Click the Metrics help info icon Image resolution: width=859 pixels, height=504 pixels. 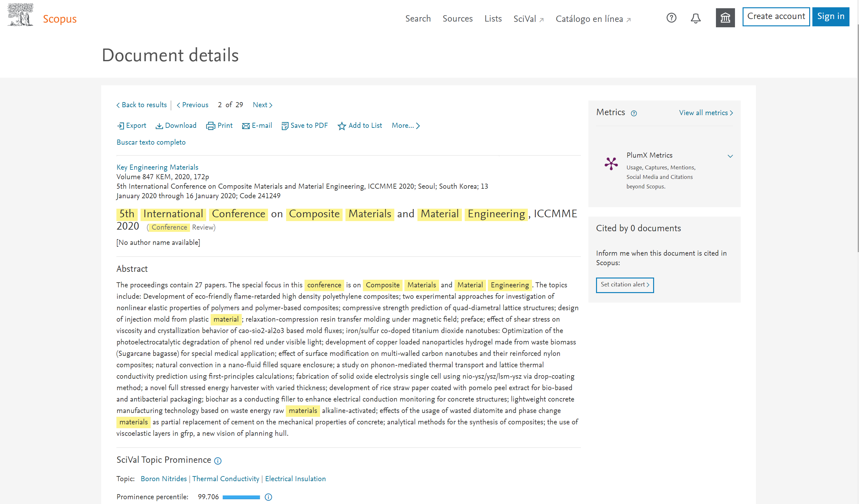click(634, 114)
